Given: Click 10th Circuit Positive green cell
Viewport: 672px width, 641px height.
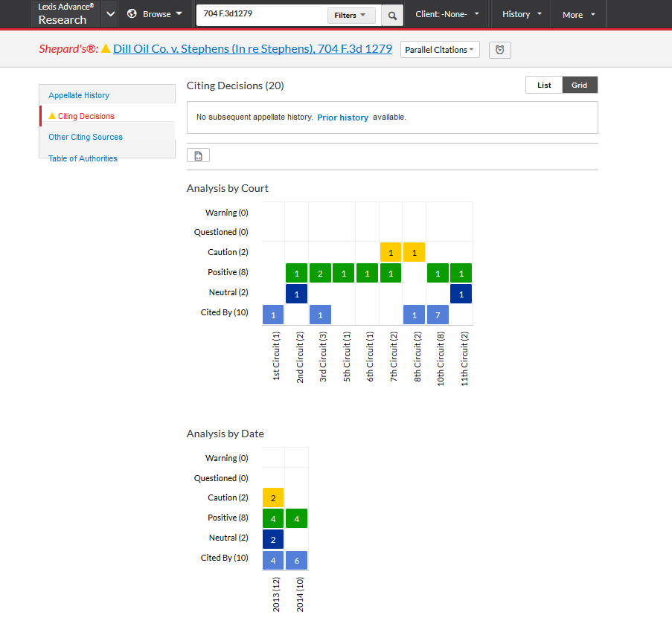Looking at the screenshot, I should click(438, 273).
